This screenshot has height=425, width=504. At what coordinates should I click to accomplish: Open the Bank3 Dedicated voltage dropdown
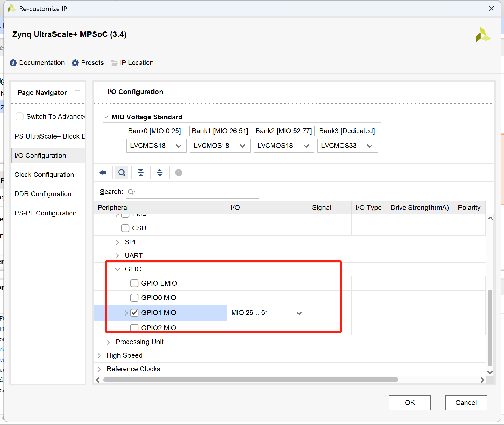click(x=348, y=146)
